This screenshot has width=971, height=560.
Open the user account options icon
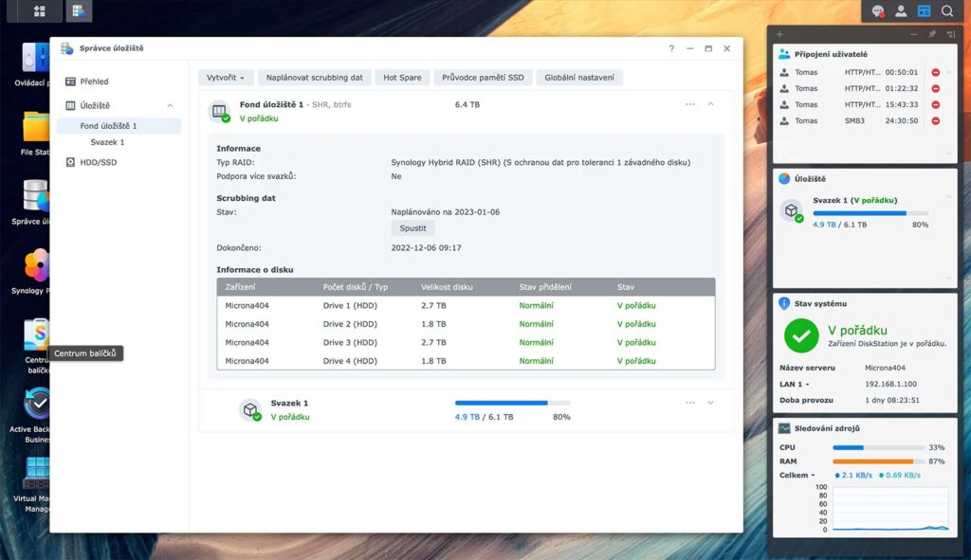[x=901, y=11]
